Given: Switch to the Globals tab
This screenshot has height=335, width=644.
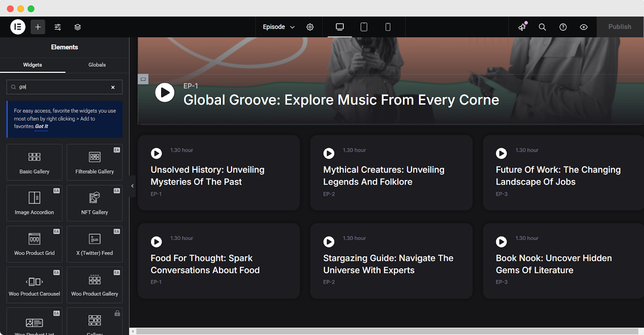Looking at the screenshot, I should 97,65.
